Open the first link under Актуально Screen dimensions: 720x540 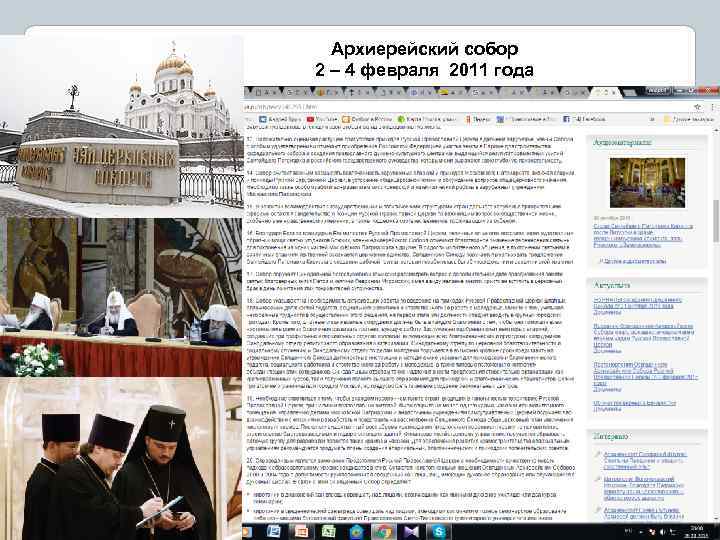[x=638, y=305]
